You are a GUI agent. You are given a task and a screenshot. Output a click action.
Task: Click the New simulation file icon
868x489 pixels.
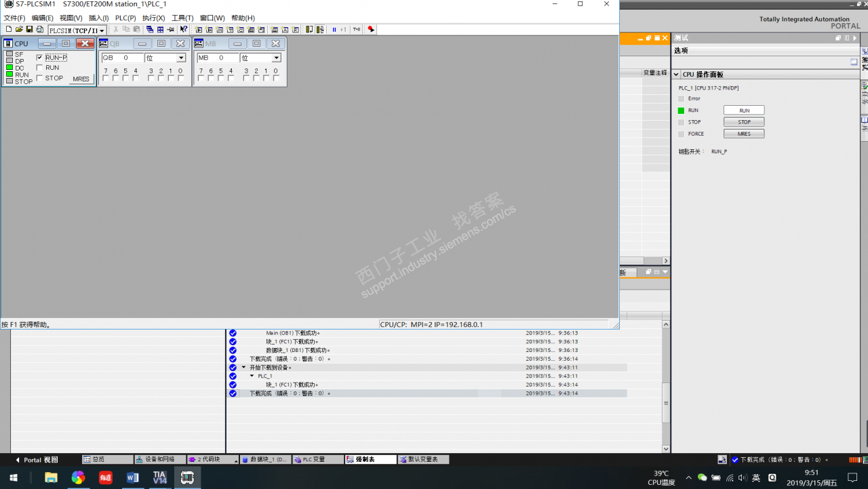point(9,29)
